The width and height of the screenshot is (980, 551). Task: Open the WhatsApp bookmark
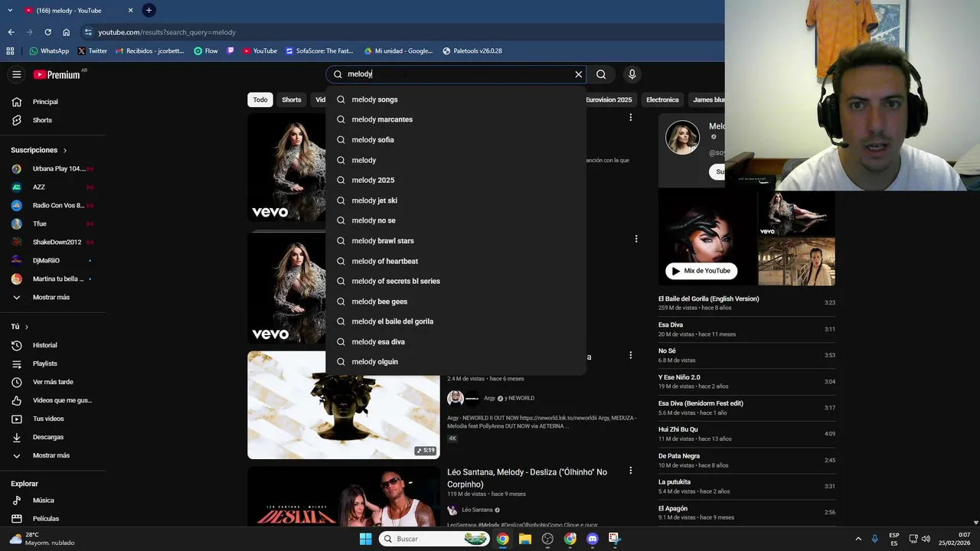point(49,51)
